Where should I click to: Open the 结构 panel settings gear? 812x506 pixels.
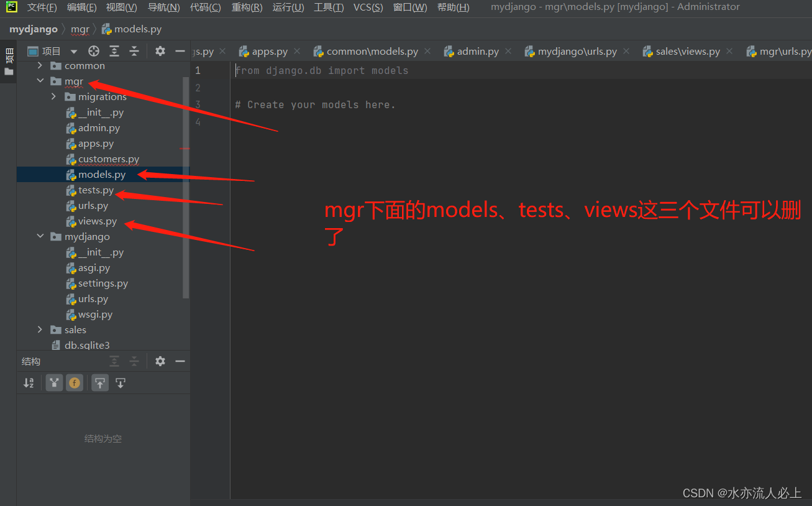tap(160, 361)
